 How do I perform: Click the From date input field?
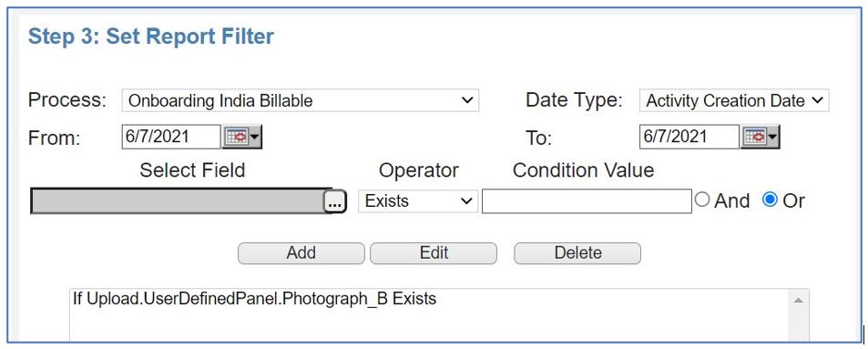pyautogui.click(x=171, y=137)
